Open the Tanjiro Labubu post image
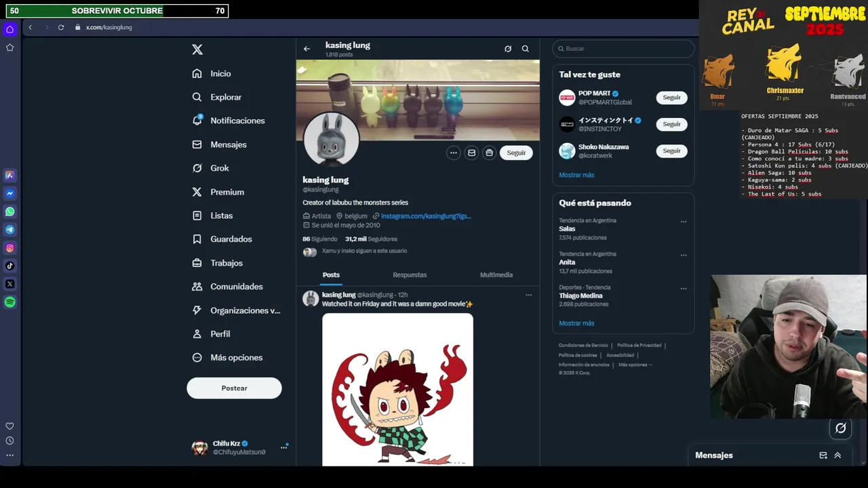The height and width of the screenshot is (488, 868). coord(397,390)
